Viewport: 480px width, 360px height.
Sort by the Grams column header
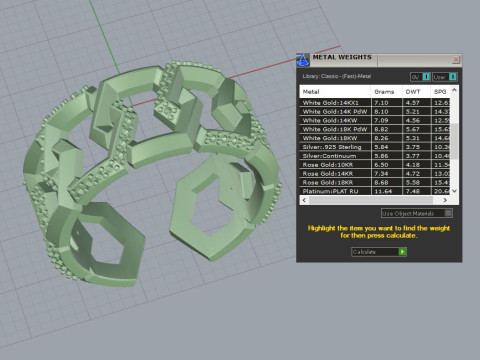click(x=386, y=92)
